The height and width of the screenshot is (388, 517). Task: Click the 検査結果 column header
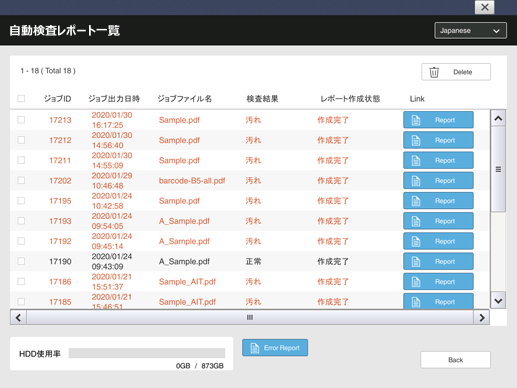(262, 99)
